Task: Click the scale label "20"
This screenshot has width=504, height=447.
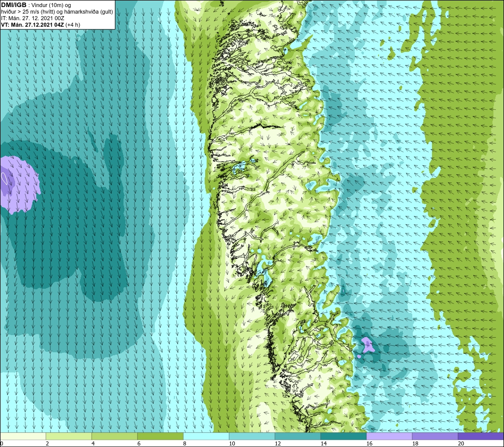Action: pos(461,444)
